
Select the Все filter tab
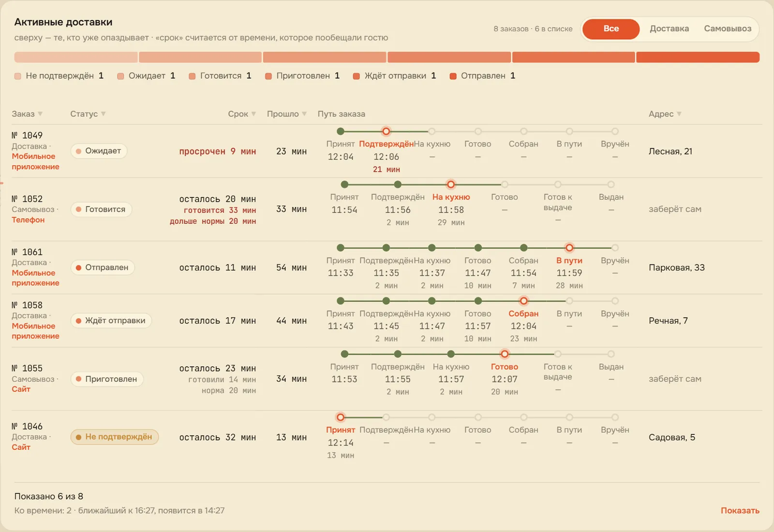click(611, 29)
